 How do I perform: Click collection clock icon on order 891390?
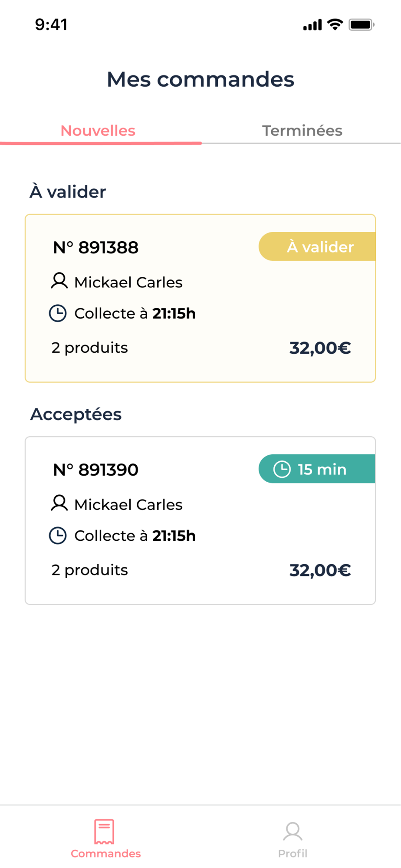(58, 535)
